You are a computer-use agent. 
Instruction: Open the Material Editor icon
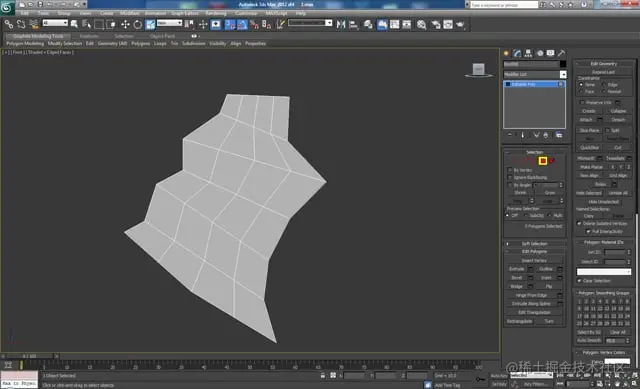coord(422,24)
